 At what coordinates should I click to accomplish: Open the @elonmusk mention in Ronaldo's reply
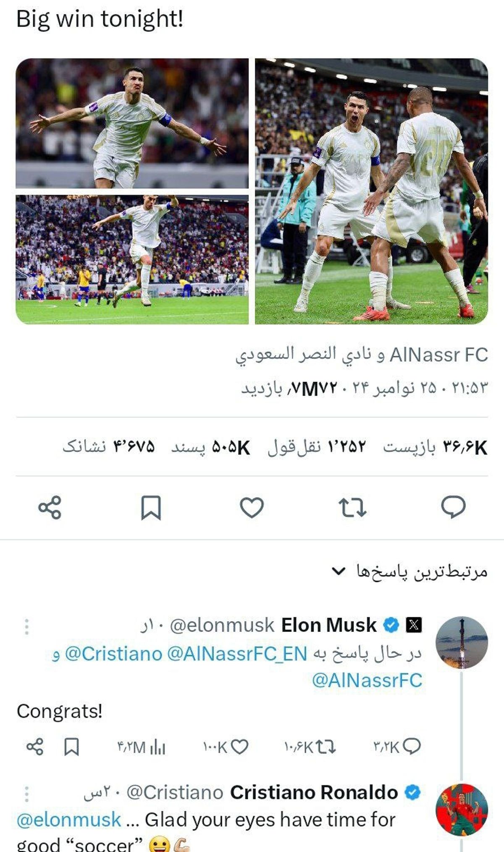point(69,820)
